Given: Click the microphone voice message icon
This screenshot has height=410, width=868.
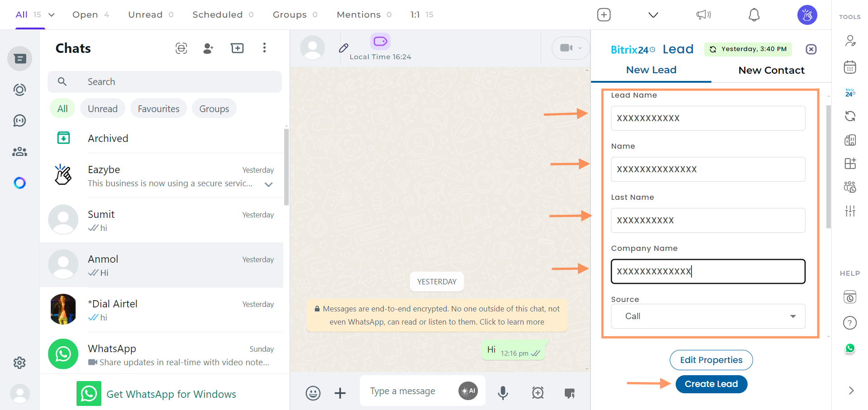Looking at the screenshot, I should tap(503, 393).
